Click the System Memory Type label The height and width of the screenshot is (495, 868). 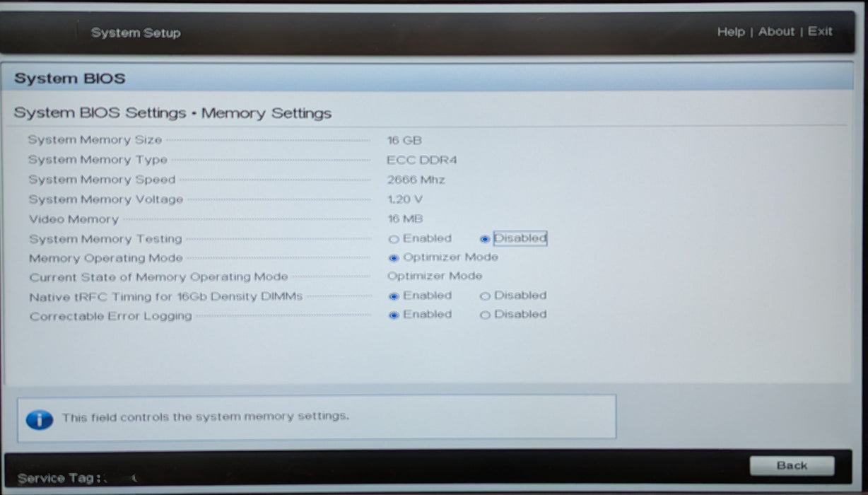click(x=98, y=160)
